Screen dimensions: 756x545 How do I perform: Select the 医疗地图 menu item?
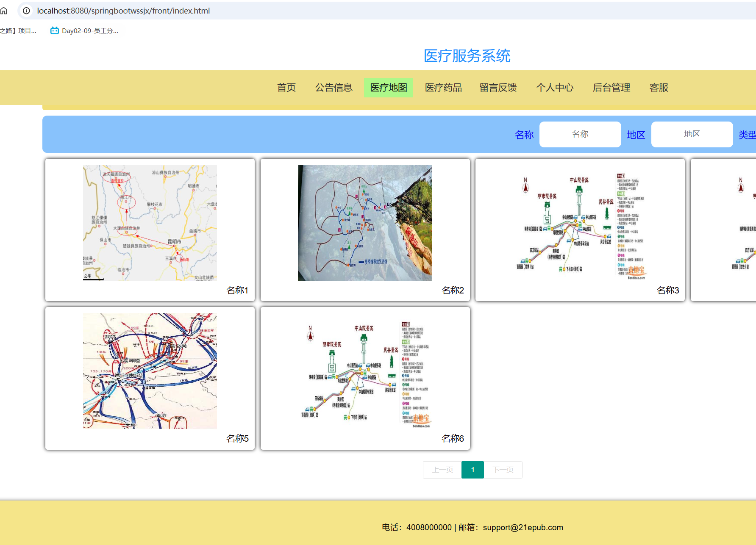389,88
